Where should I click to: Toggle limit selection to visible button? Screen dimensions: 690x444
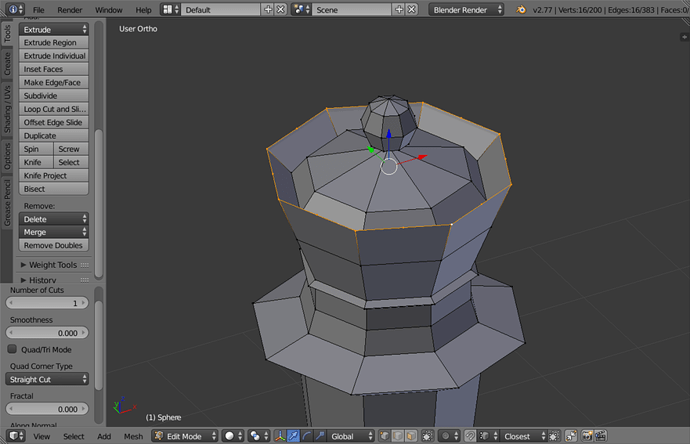[427, 436]
